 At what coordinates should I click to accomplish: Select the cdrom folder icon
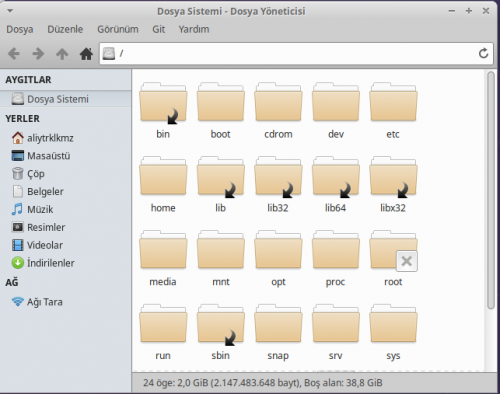tap(278, 102)
